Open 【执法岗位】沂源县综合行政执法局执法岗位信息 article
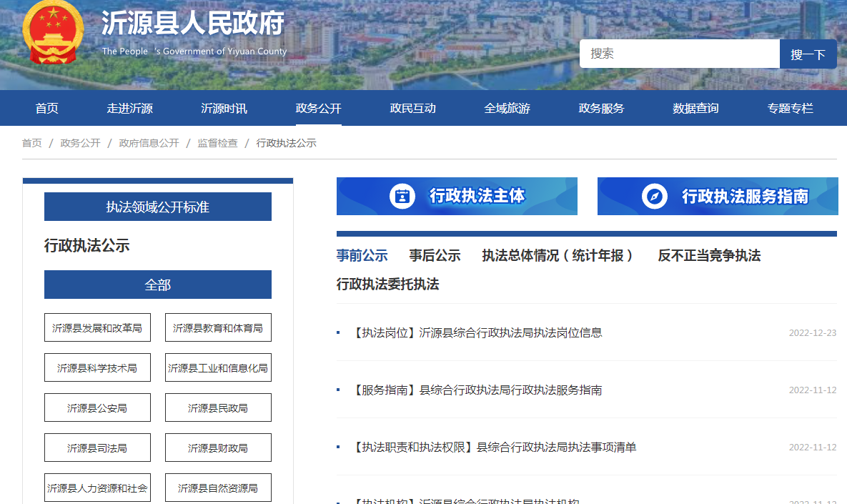The height and width of the screenshot is (504, 847). pos(477,333)
